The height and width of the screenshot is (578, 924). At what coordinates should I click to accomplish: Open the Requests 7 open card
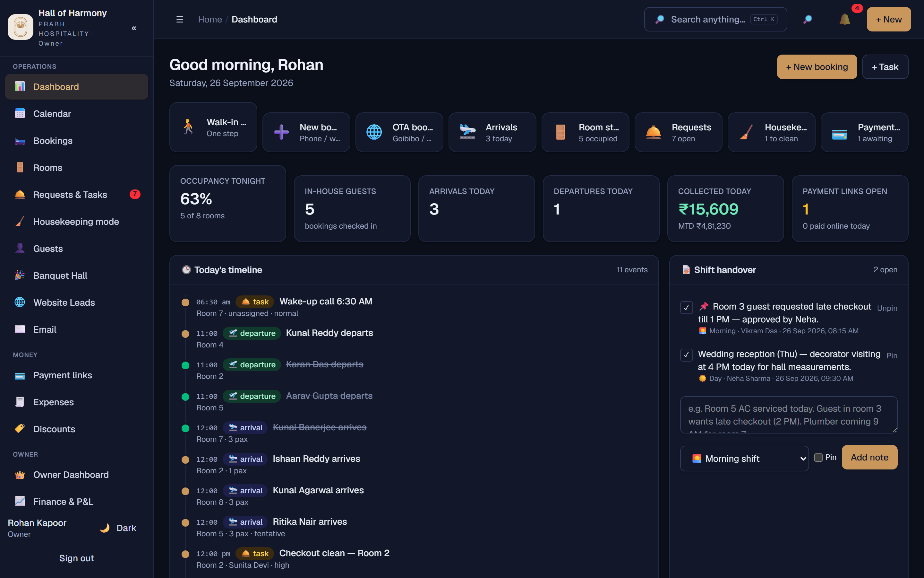coord(678,132)
